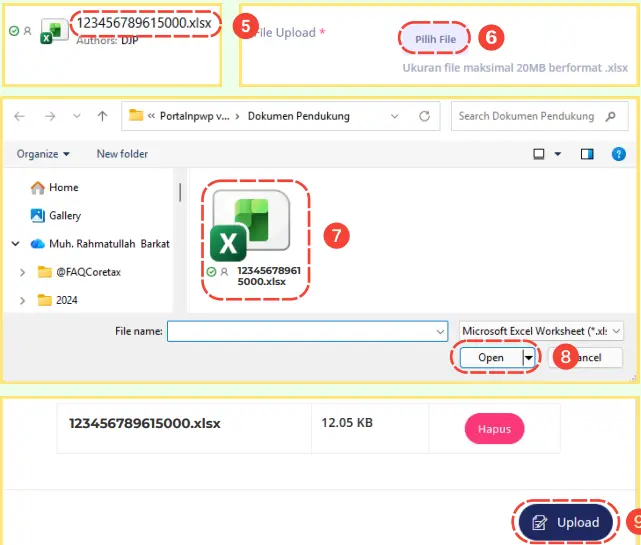Change view layout icon

[538, 154]
